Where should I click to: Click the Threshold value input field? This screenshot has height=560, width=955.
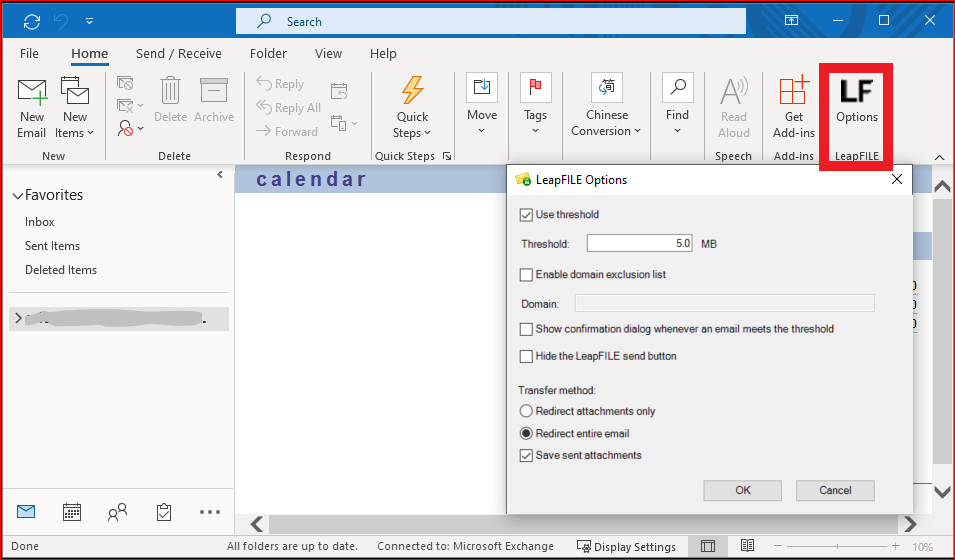coord(640,244)
